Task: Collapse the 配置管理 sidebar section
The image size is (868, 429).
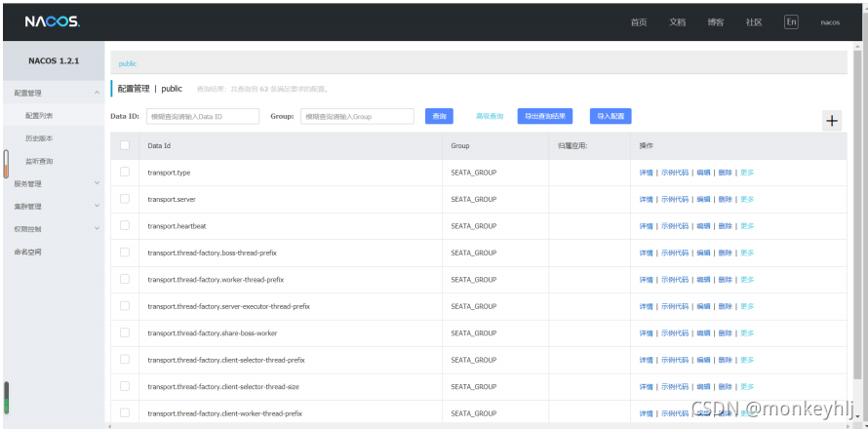Action: pyautogui.click(x=54, y=93)
